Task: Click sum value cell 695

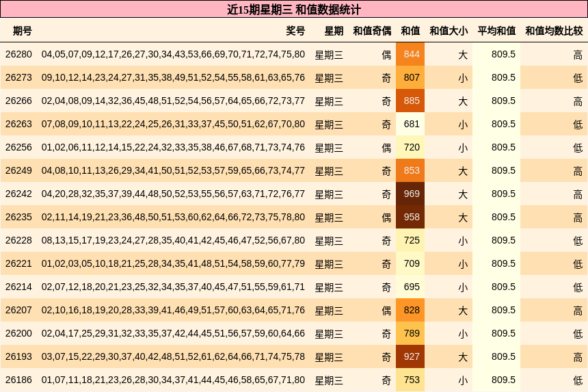Action: 410,287
